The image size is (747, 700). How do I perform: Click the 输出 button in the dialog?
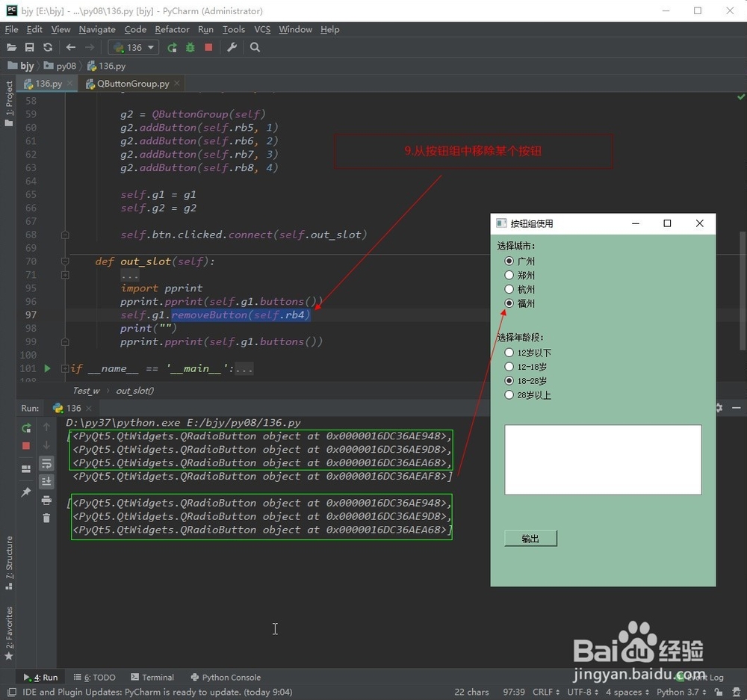pyautogui.click(x=530, y=539)
